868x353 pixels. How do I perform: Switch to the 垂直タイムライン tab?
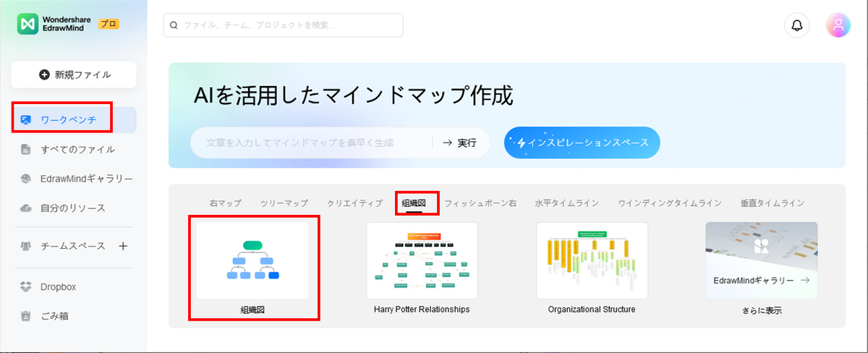click(x=773, y=203)
